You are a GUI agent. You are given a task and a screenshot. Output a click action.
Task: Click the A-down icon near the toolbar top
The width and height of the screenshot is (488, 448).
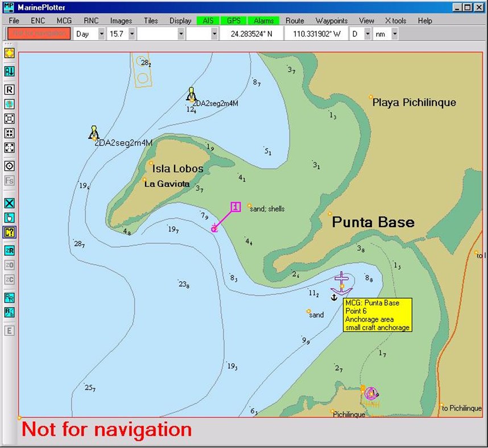(x=9, y=71)
